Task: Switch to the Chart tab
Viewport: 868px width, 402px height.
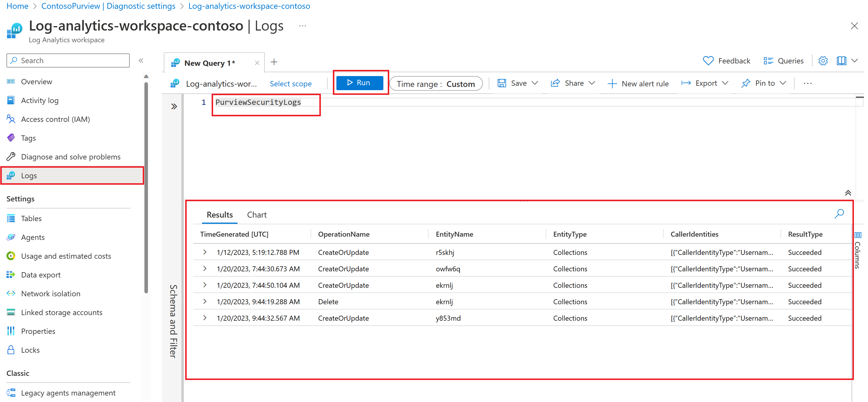Action: point(257,215)
